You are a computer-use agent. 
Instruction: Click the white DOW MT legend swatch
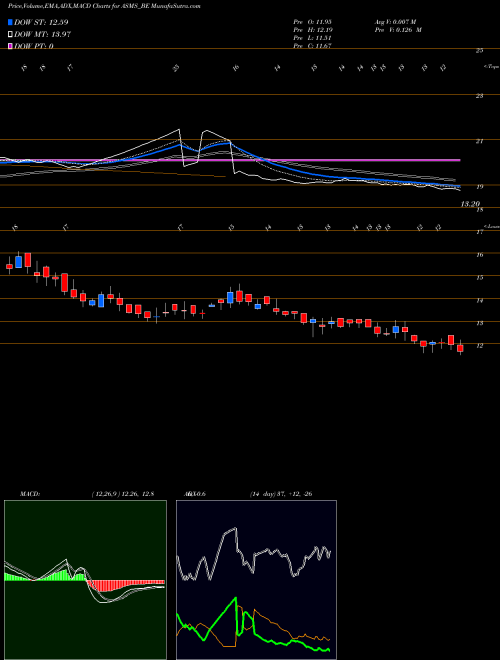(x=11, y=34)
